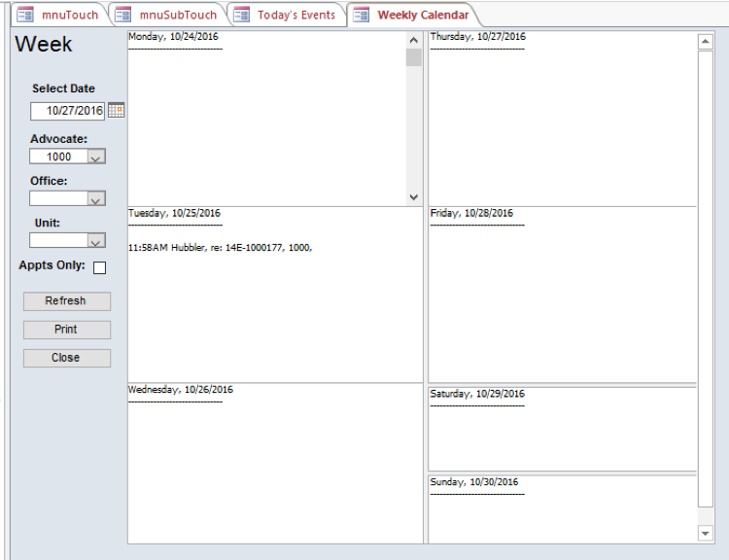The height and width of the screenshot is (560, 729).
Task: Click the Print button
Action: [66, 330]
